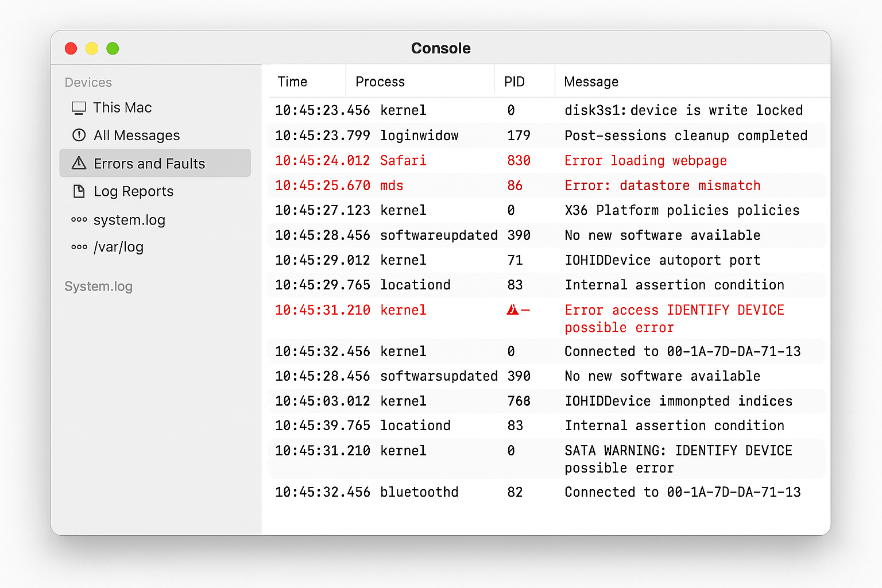Screen dimensions: 882x588
Task: Select timestamp 10:45:39.765
Action: [x=323, y=425]
